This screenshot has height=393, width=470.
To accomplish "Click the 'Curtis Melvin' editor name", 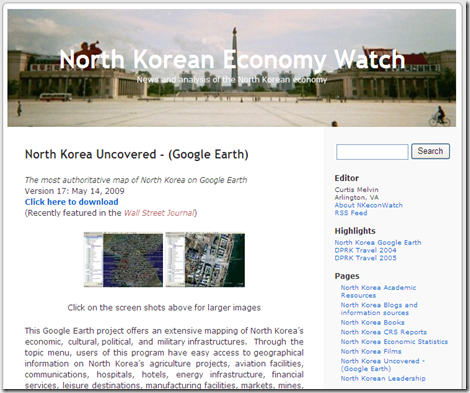I will tap(357, 190).
